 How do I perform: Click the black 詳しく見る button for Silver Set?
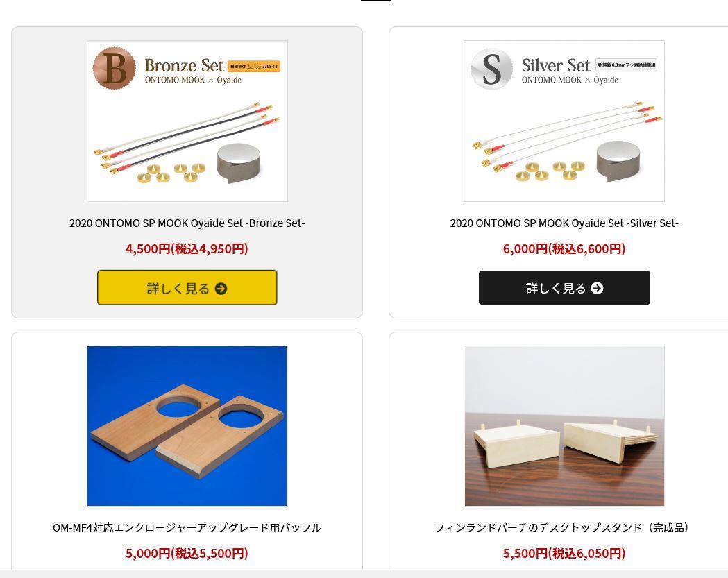click(x=564, y=288)
